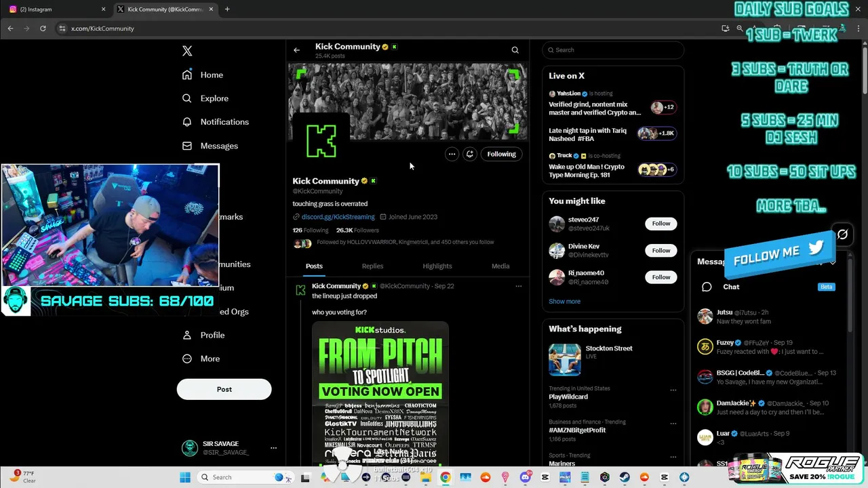Open site information icon in address bar
The height and width of the screenshot is (488, 868).
pos(62,28)
